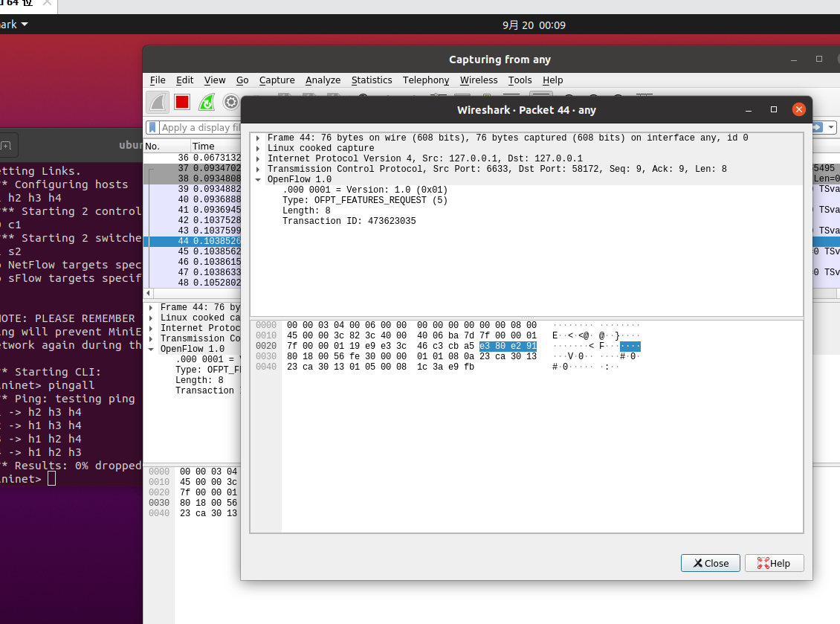Open the View menu
840x624 pixels.
coord(215,80)
